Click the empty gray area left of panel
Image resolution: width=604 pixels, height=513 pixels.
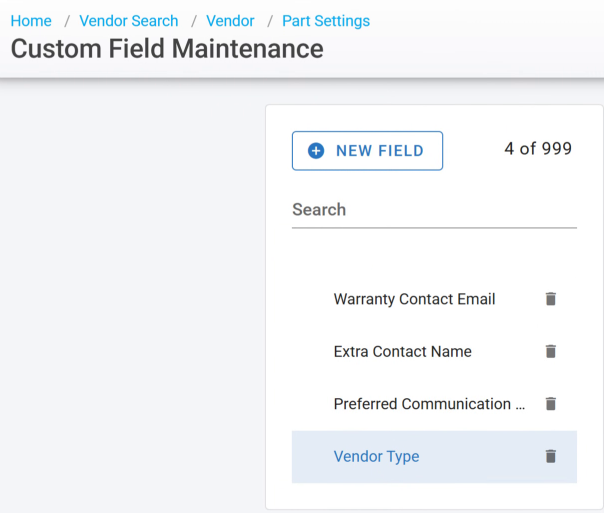(130, 300)
